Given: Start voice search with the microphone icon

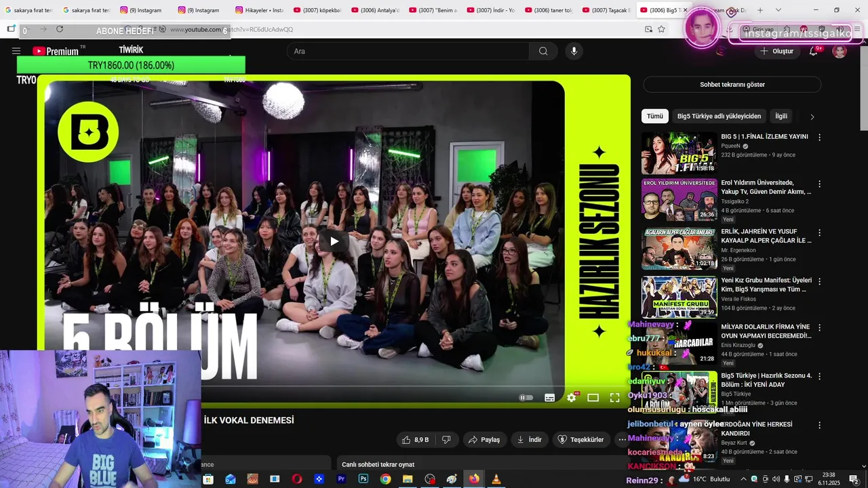Looking at the screenshot, I should [574, 51].
